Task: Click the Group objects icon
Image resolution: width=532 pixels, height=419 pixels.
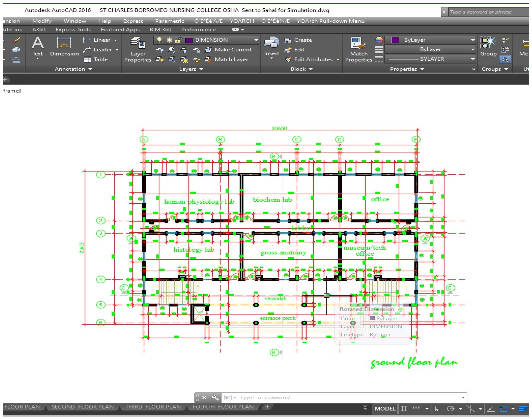Action: [488, 43]
